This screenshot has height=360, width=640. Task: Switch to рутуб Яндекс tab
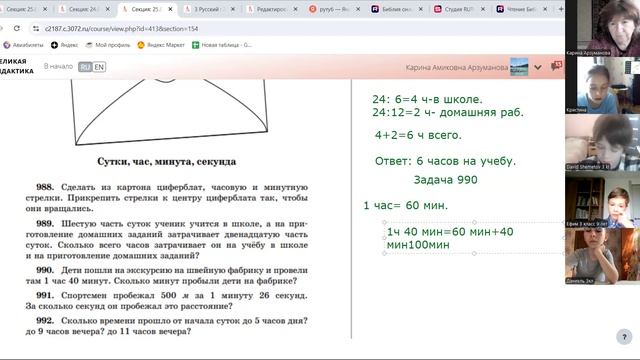[334, 9]
